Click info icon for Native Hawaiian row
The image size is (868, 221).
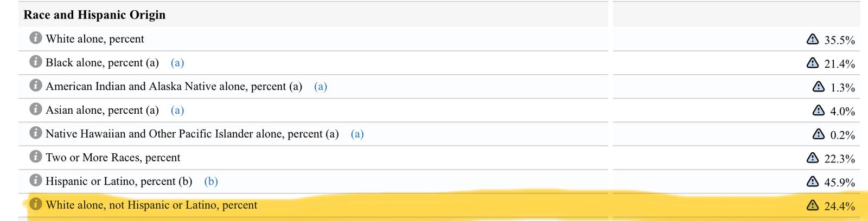[x=36, y=133]
